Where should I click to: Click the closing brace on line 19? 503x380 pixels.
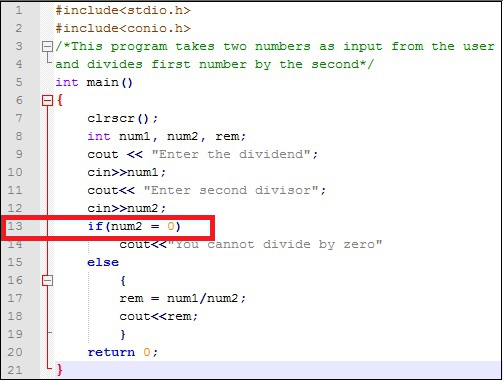[123, 334]
